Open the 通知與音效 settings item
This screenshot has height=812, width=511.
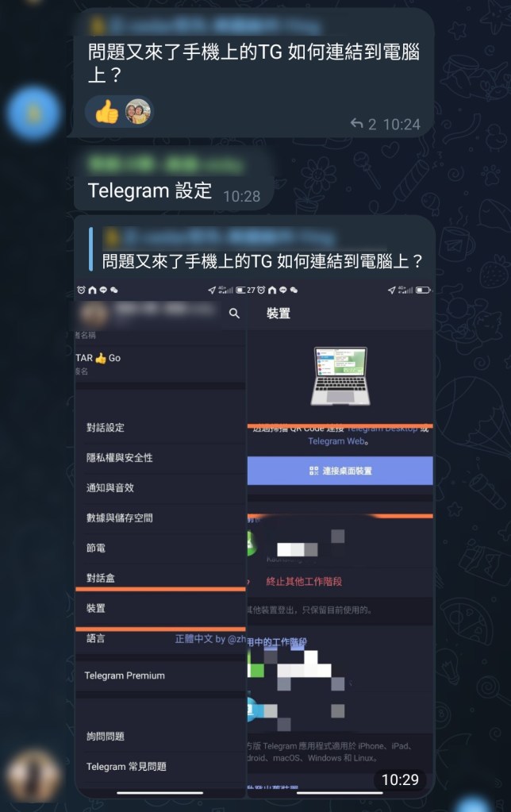click(160, 488)
